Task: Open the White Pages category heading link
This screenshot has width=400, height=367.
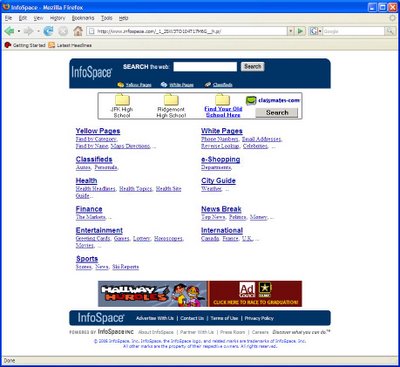Action: (x=222, y=131)
